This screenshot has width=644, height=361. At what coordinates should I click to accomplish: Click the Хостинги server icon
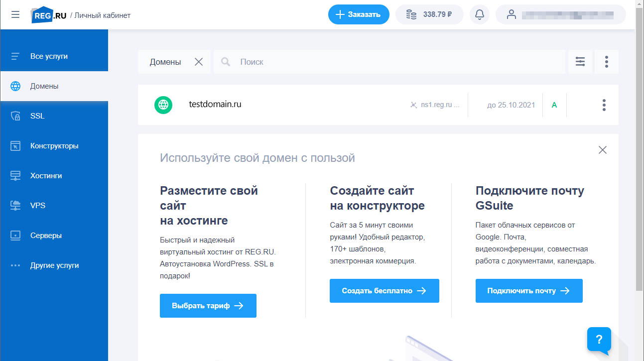click(15, 176)
